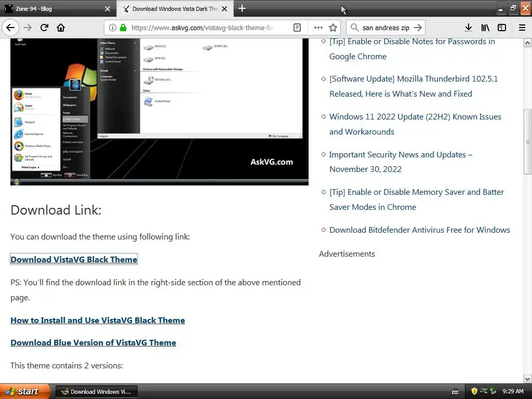Open Download Blue Version of VistaVG Theme link
Viewport: 532px width, 399px height.
94,343
